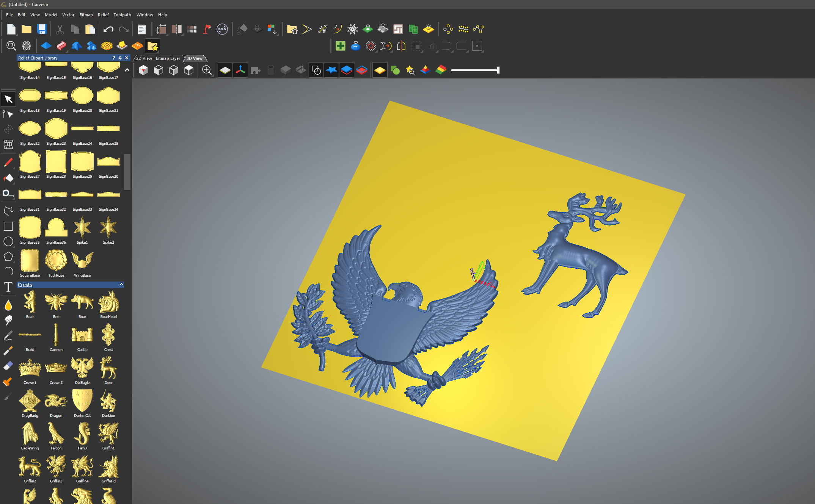Switch to 2D View - Bitmap Layer tab
Image resolution: width=815 pixels, height=504 pixels.
[158, 58]
